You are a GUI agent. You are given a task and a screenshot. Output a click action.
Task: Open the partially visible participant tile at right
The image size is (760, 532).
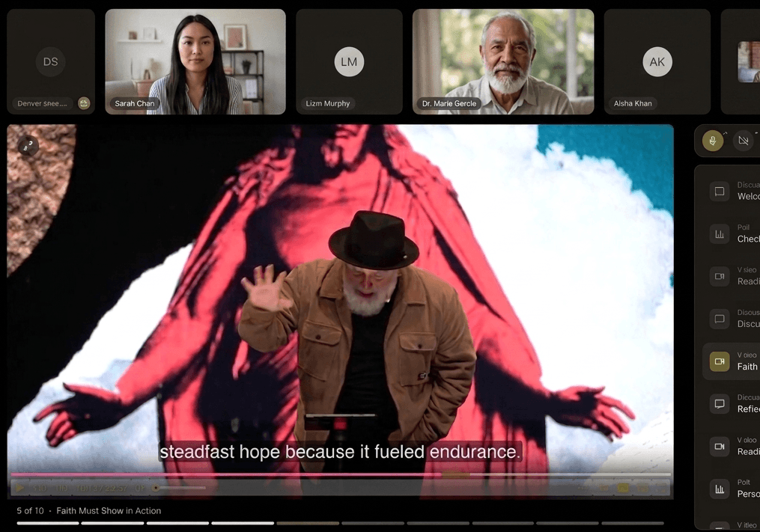pos(741,61)
